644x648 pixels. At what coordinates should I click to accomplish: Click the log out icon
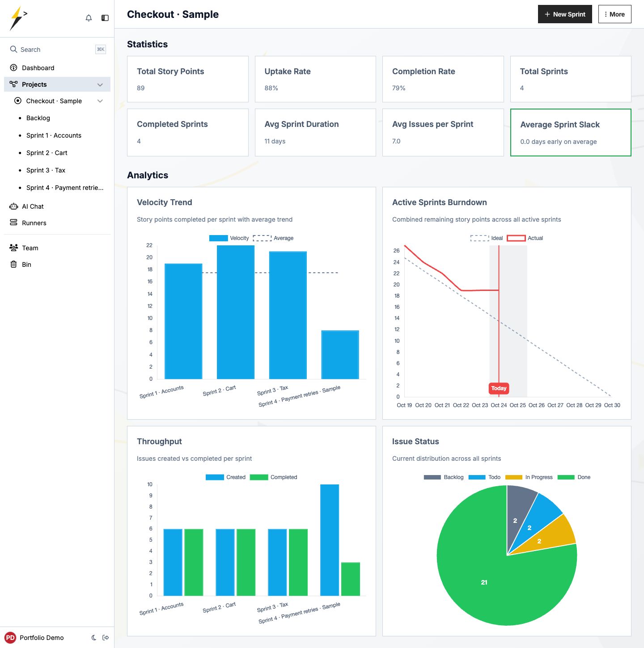(106, 638)
